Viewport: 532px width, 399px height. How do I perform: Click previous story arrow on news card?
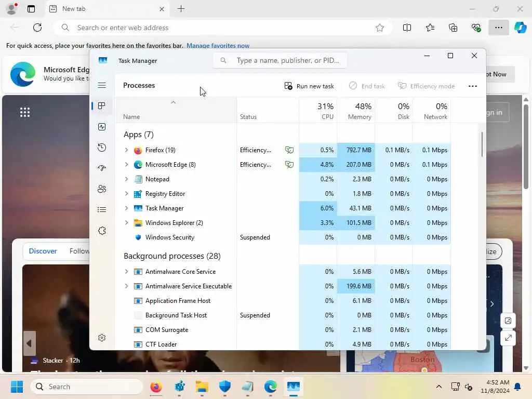[x=29, y=343]
